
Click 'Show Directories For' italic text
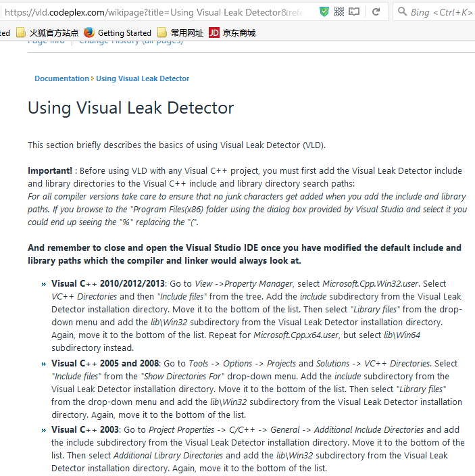click(x=182, y=376)
